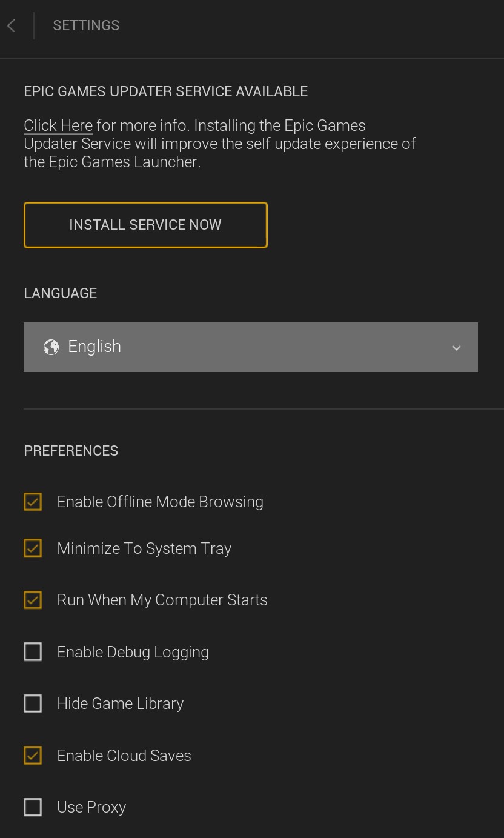The image size is (504, 838).
Task: Click the 'Minimize To System Tray' label text
Action: (144, 548)
